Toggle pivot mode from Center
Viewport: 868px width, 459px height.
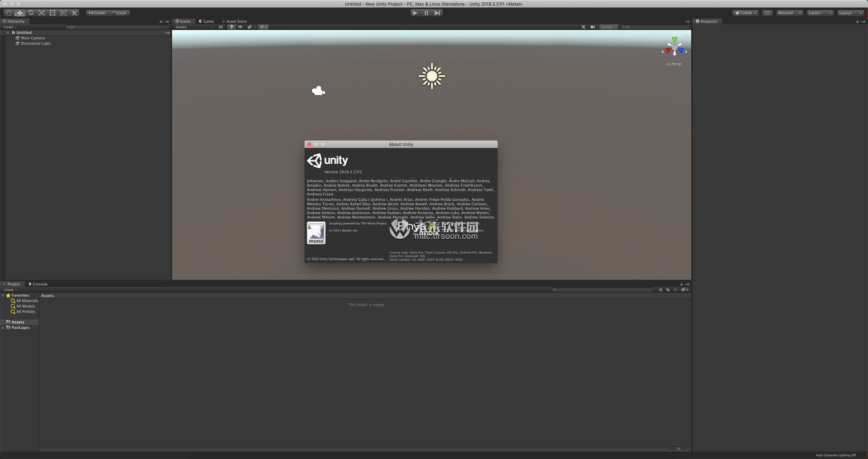click(97, 13)
